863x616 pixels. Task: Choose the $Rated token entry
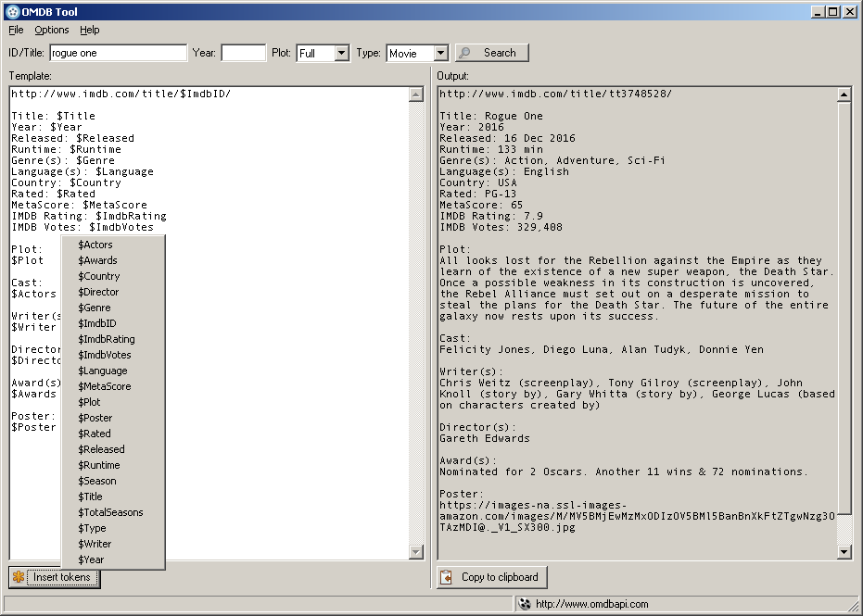pyautogui.click(x=113, y=434)
